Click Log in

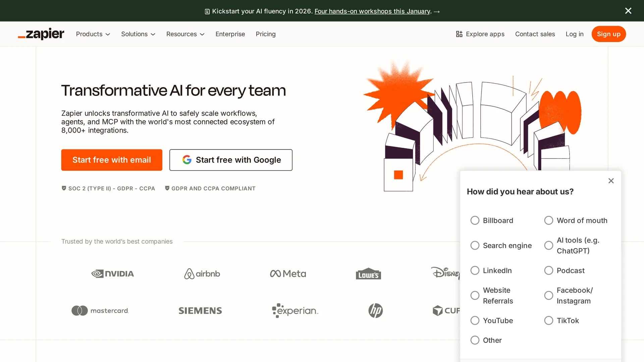pos(575,34)
